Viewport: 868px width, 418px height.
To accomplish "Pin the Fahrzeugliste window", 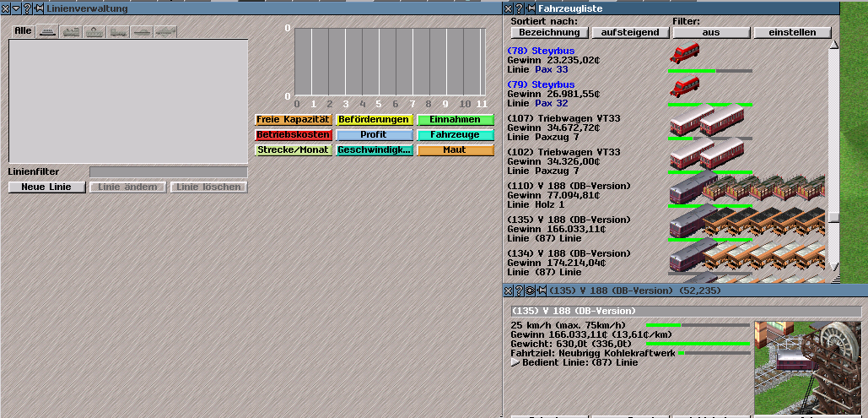I will (530, 8).
